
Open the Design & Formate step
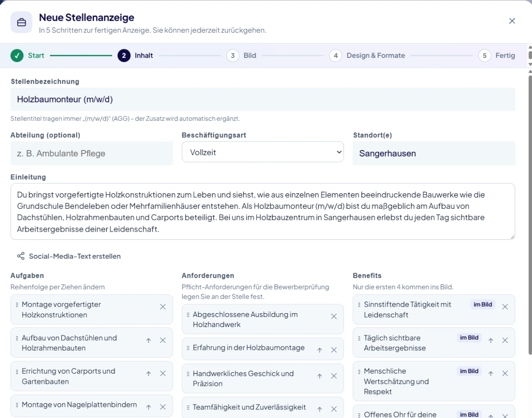pos(367,55)
